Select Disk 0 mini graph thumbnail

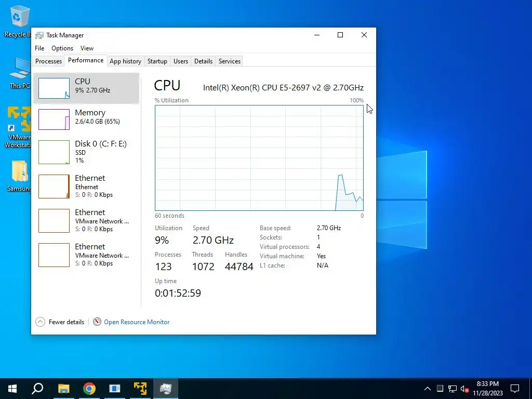(54, 152)
